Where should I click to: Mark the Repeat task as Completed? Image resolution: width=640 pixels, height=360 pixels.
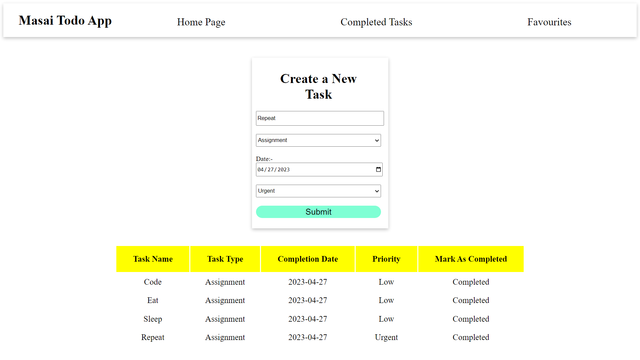tap(471, 338)
